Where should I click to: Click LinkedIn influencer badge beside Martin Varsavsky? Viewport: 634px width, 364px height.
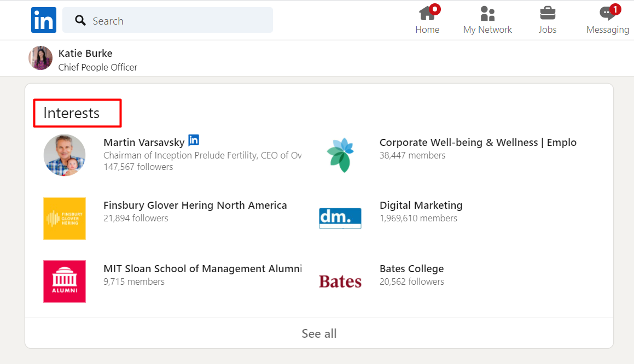194,140
